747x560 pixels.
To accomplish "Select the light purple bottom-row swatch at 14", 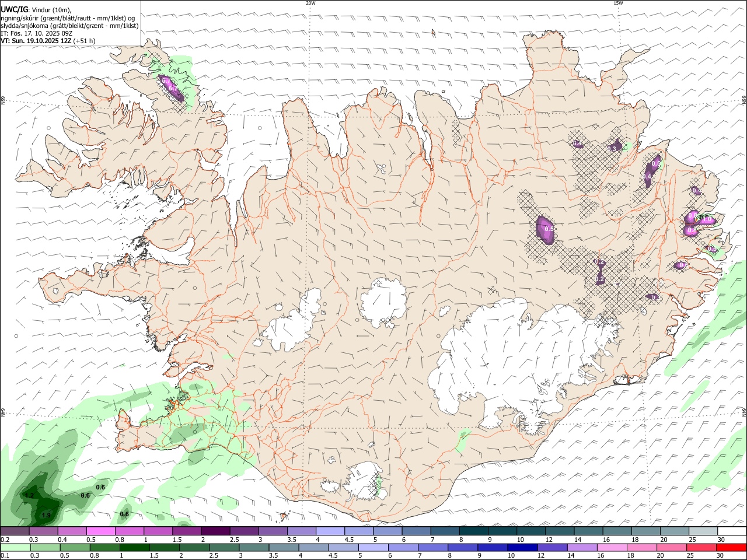I will pos(582,548).
